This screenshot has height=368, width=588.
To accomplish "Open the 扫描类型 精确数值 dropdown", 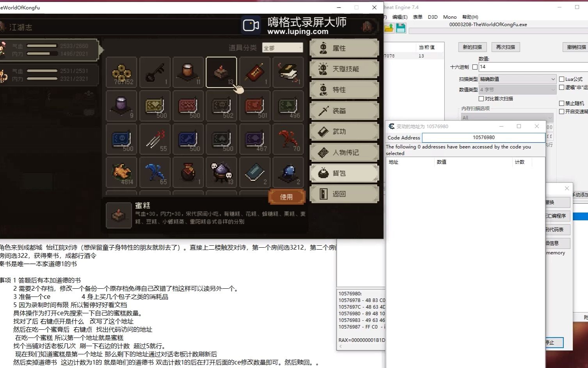I will (517, 79).
